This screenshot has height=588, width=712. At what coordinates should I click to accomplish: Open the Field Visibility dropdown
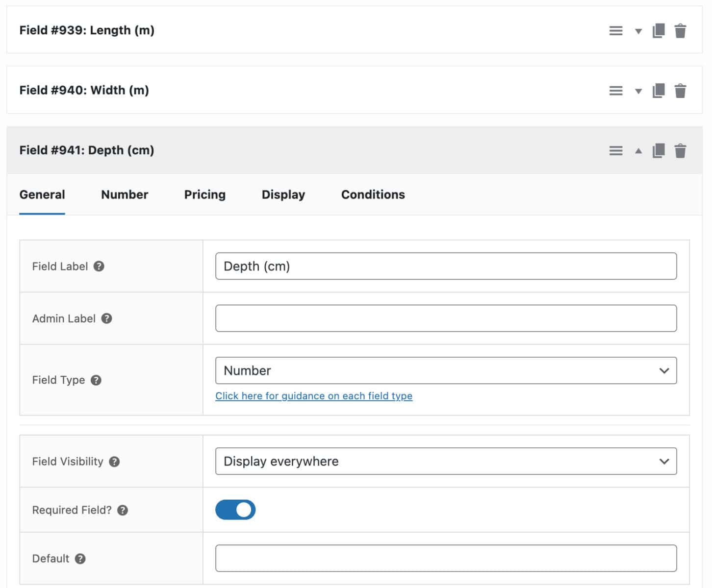click(x=446, y=461)
